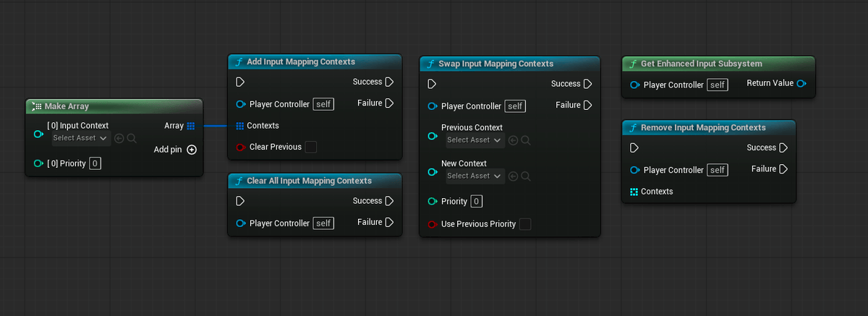Open New Context Select Asset dropdown

click(x=475, y=176)
